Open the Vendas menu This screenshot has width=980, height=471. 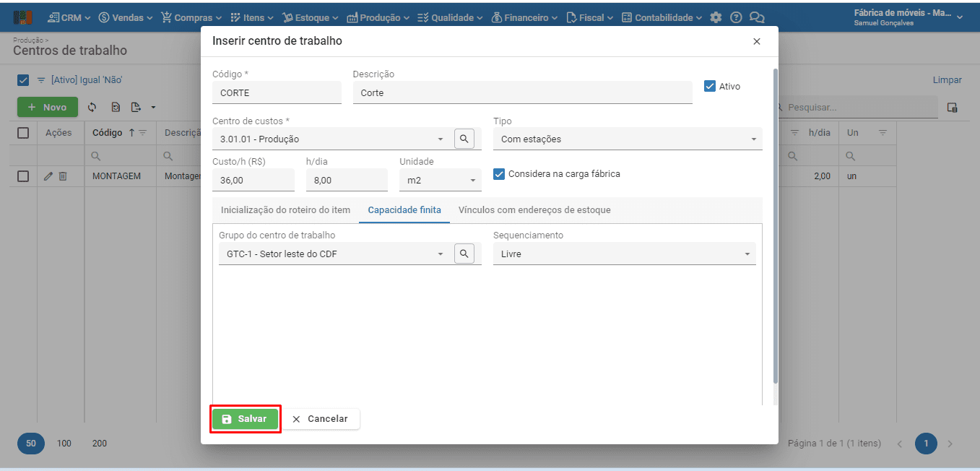point(125,17)
